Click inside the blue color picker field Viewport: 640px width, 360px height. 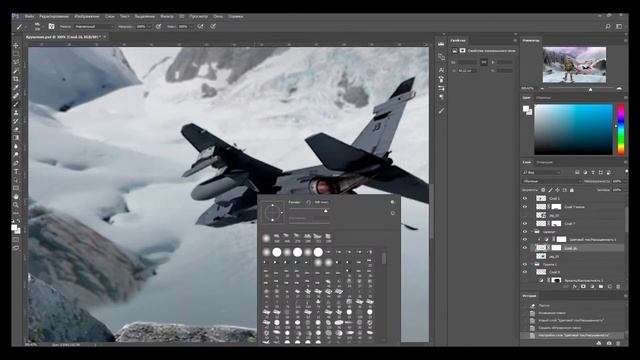[573, 129]
